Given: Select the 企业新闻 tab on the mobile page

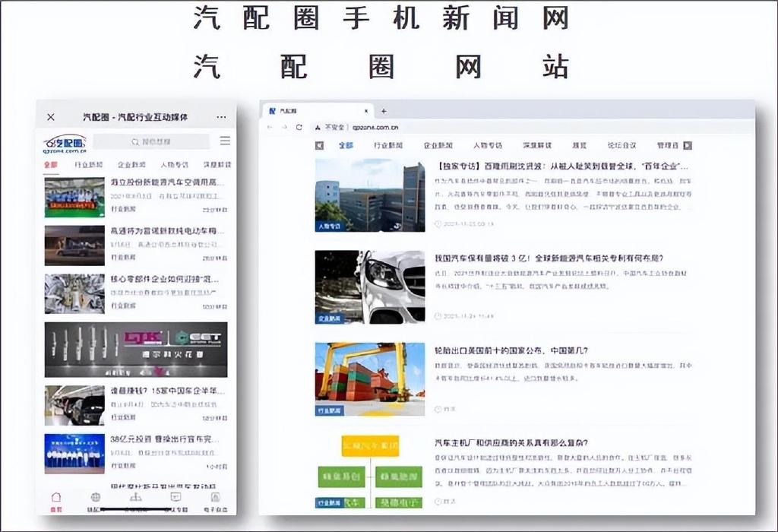Looking at the screenshot, I should click(131, 165).
